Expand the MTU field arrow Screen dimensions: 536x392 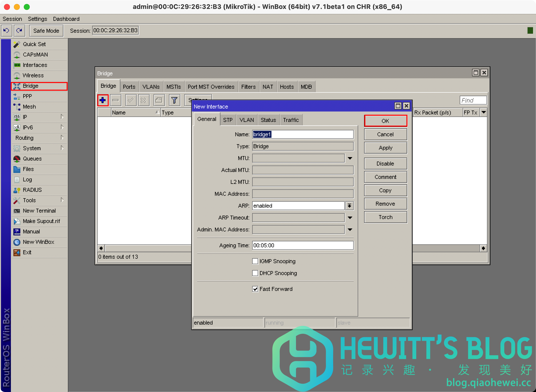350,158
